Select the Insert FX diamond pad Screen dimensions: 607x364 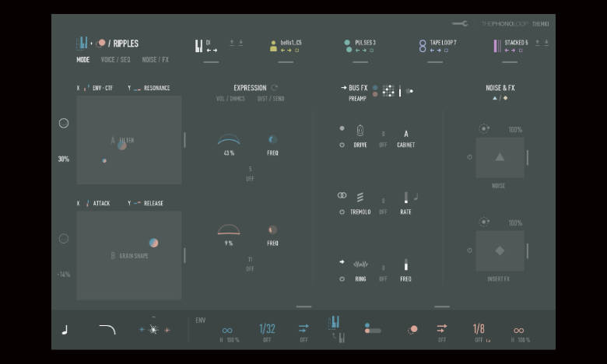tap(500, 250)
